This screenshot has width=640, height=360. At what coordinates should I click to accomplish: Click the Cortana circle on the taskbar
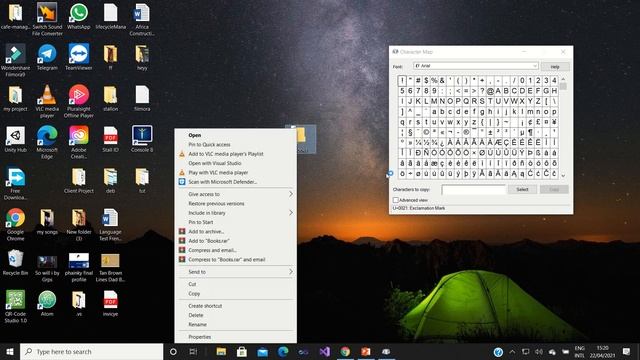coord(173,351)
